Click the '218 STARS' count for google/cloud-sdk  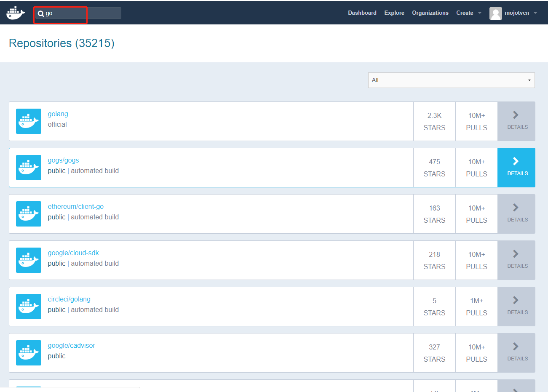434,260
